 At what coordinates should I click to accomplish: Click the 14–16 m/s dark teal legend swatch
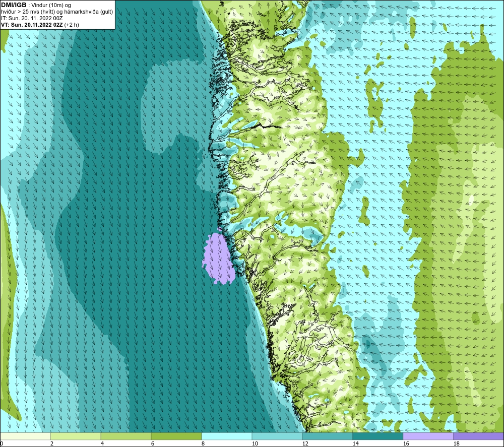point(377,436)
